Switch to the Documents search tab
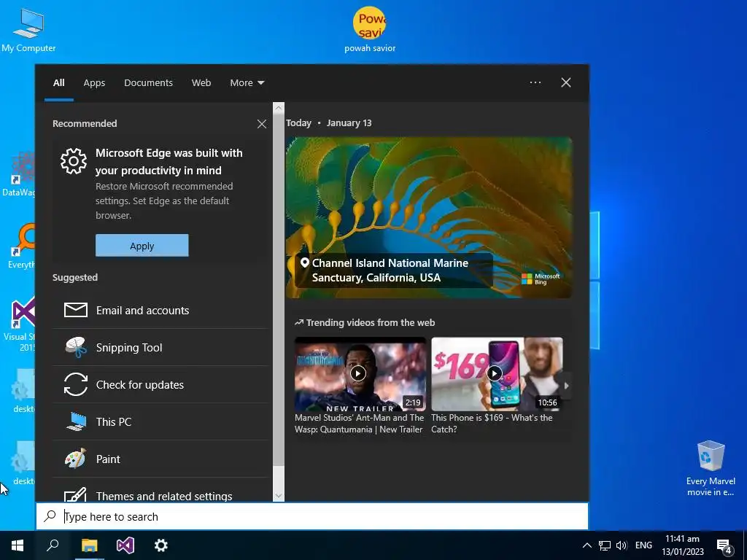This screenshot has width=747, height=560. [x=149, y=82]
